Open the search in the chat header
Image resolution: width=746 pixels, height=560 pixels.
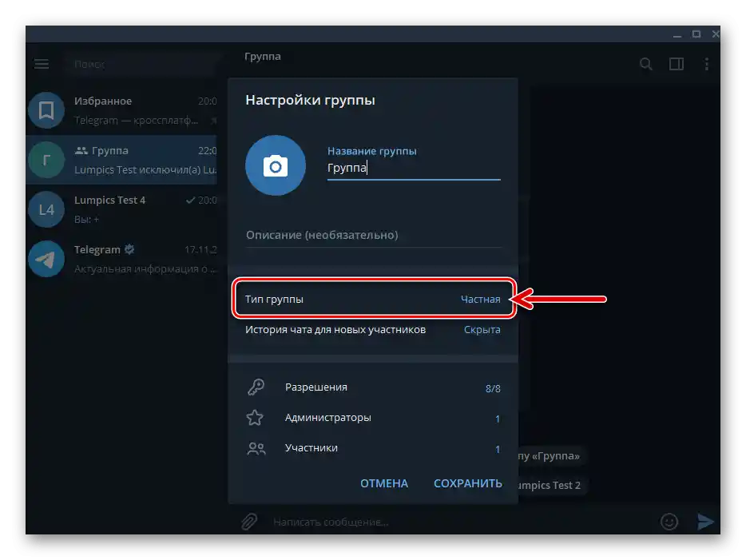[x=646, y=64]
